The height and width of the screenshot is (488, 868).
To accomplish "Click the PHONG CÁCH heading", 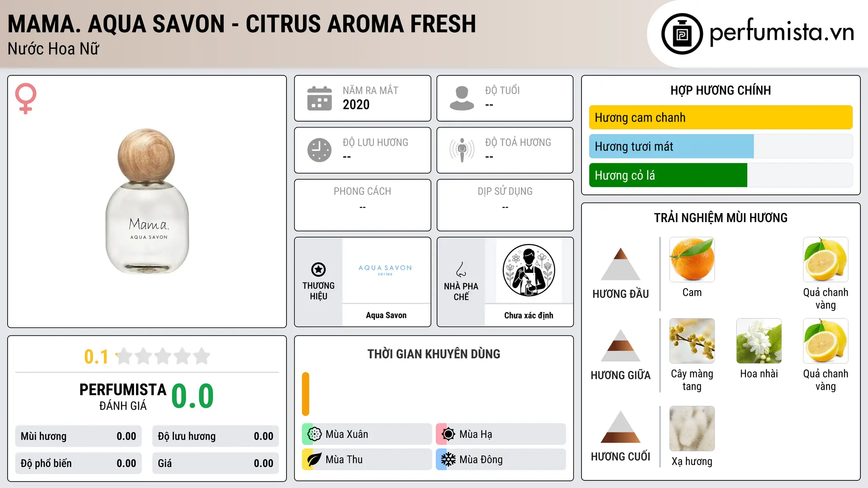I will pos(362,191).
